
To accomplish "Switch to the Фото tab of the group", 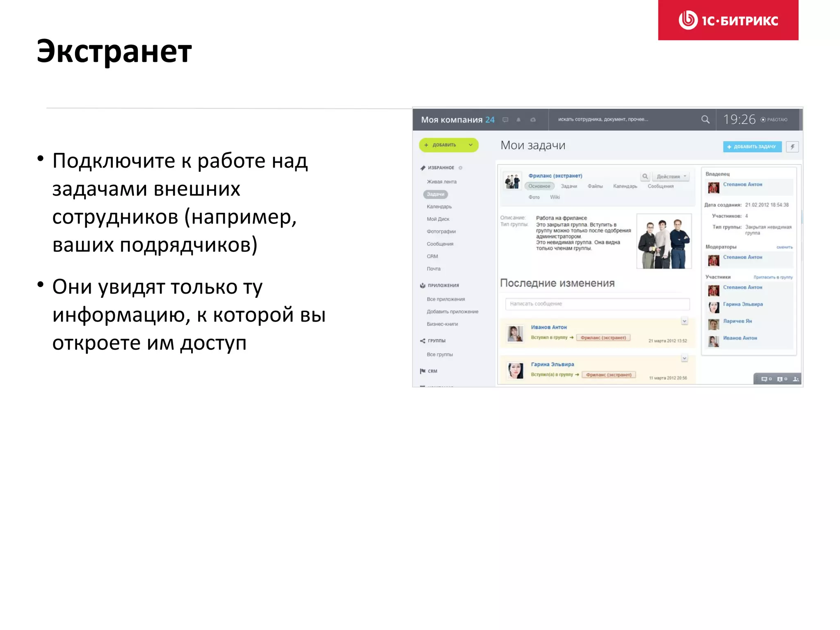I will point(534,197).
